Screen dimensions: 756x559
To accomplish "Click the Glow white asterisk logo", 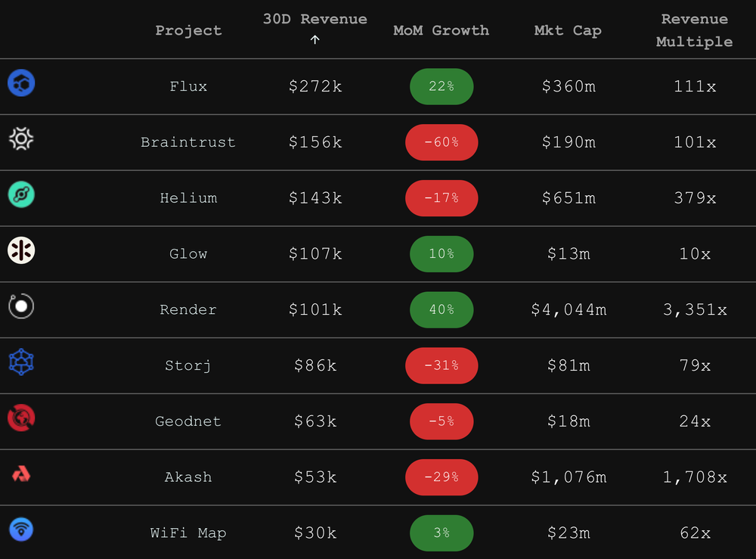I will point(21,251).
